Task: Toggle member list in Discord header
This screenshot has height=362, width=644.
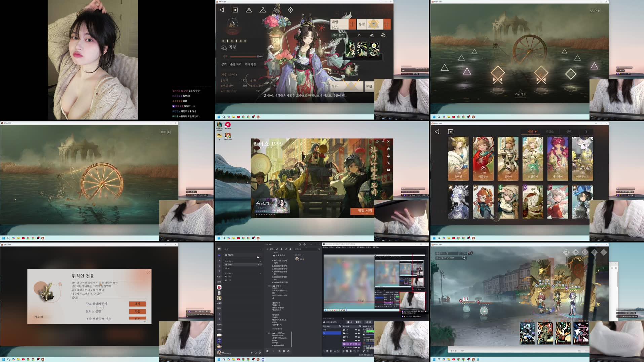Action: click(x=291, y=249)
